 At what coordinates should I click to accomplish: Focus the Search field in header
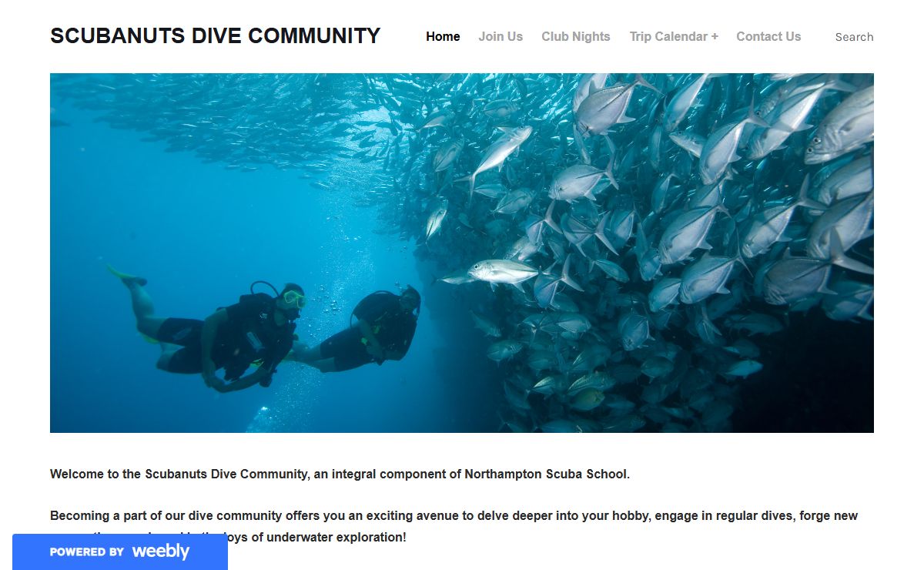click(854, 37)
